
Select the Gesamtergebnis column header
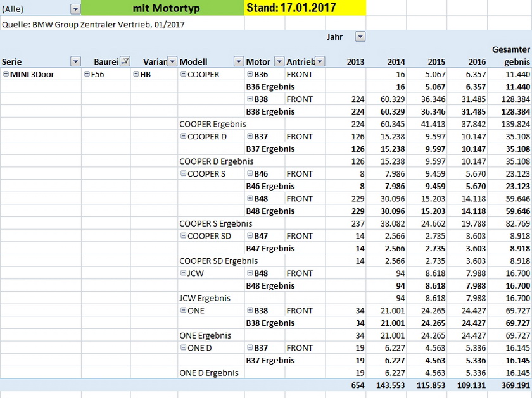coord(510,56)
